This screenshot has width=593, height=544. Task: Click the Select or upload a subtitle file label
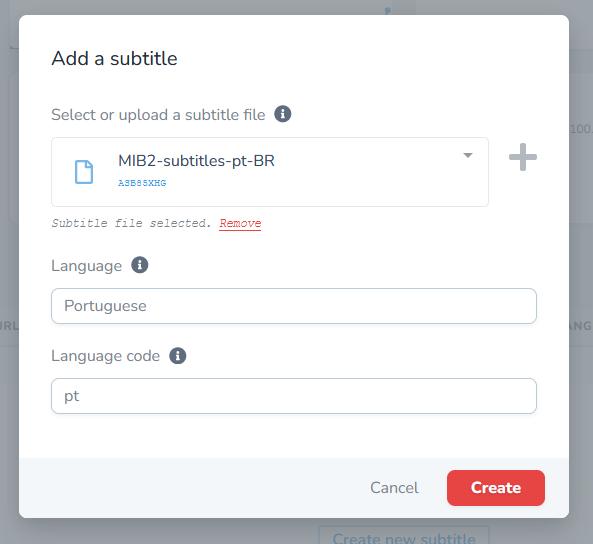(158, 115)
